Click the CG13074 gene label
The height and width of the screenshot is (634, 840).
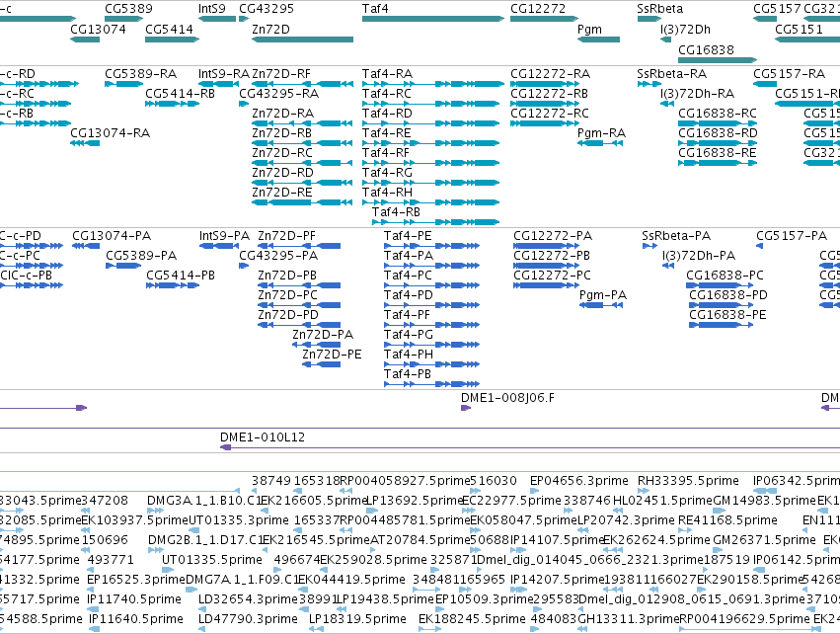[98, 29]
